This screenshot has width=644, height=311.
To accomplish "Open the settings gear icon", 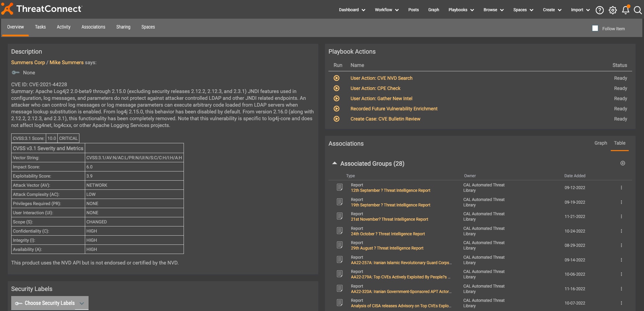I will (x=612, y=10).
